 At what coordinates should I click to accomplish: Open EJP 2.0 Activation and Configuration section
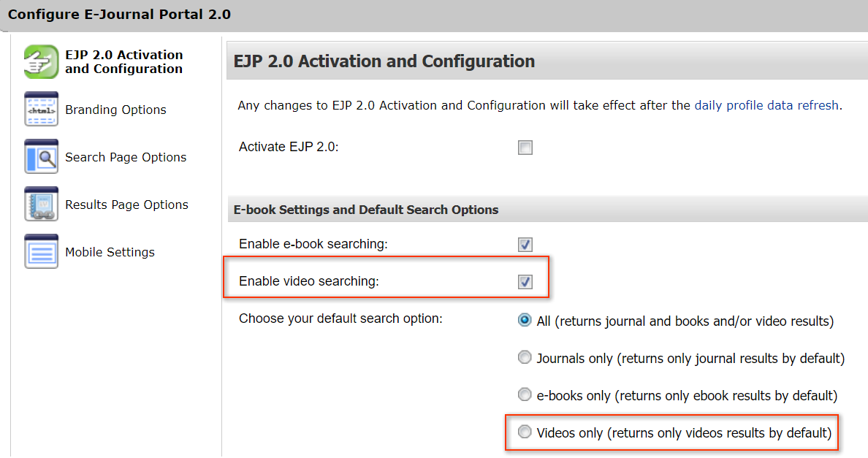click(x=123, y=62)
